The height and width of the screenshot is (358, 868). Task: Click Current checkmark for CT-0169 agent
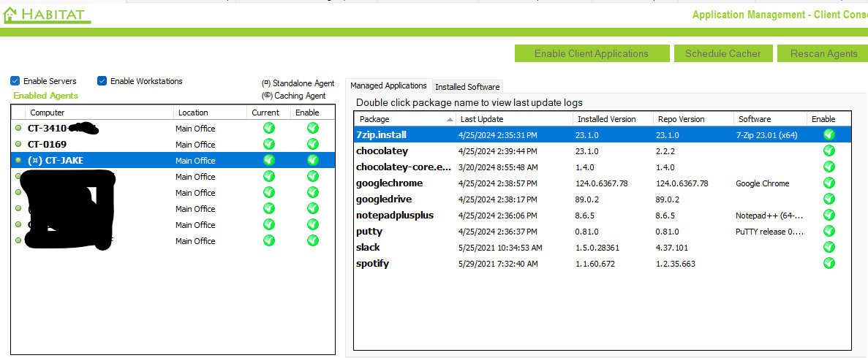pyautogui.click(x=269, y=145)
